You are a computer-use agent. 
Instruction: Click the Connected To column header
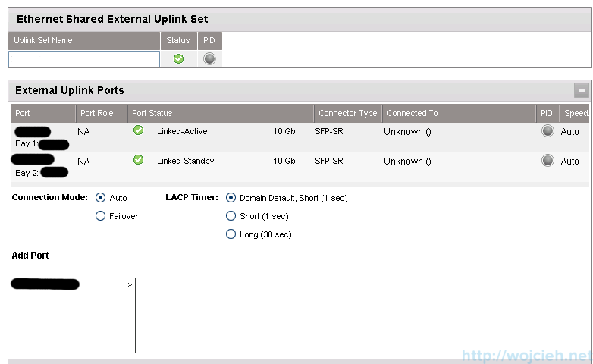[x=458, y=113]
